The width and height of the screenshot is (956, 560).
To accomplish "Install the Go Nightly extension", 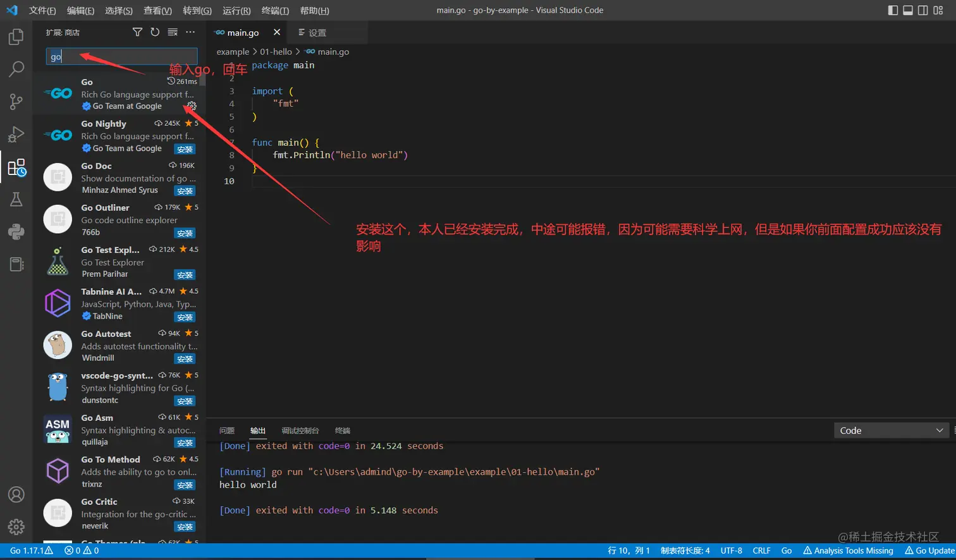I will tap(185, 149).
